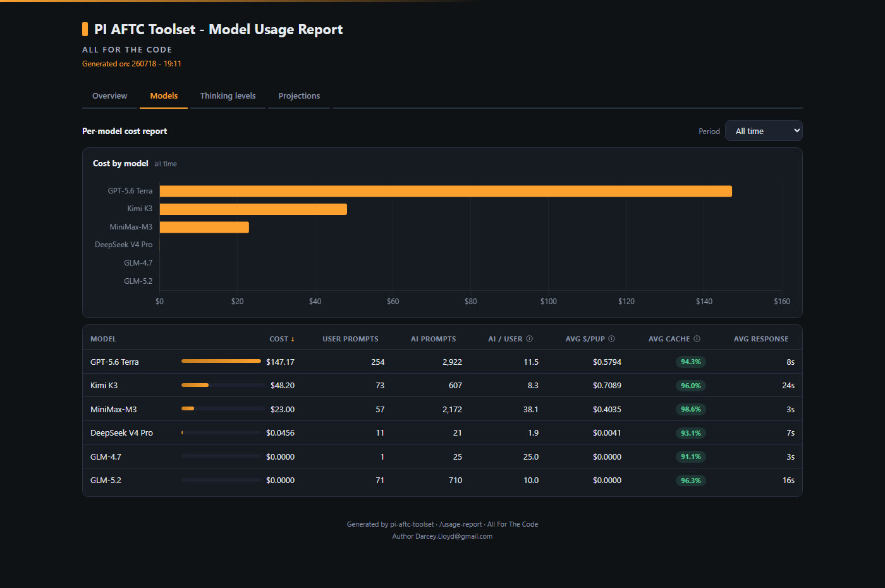Click the $23.00 cost value
885x588 pixels.
tap(283, 410)
